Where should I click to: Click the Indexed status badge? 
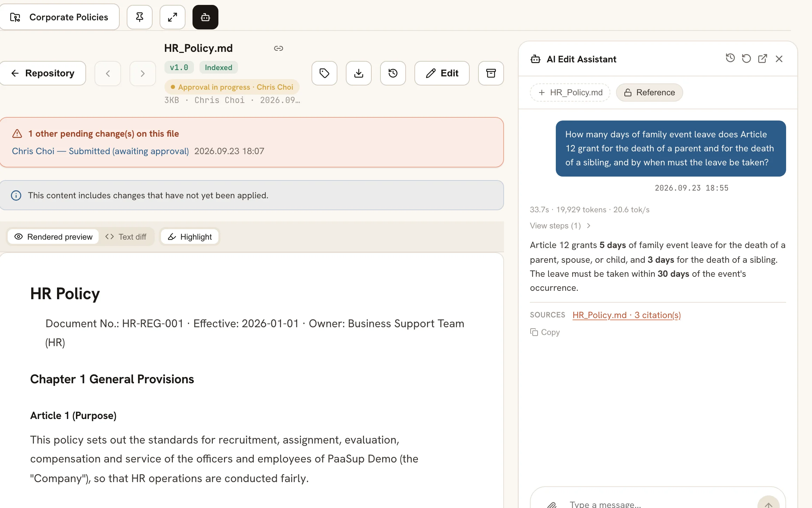pyautogui.click(x=218, y=67)
